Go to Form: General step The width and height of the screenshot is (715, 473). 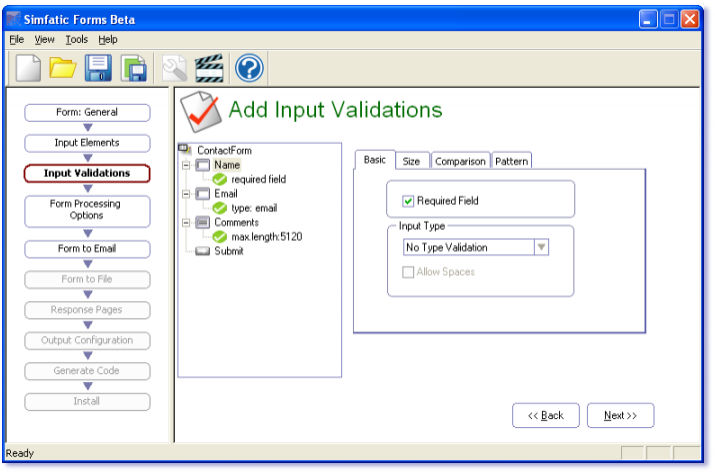click(x=87, y=112)
